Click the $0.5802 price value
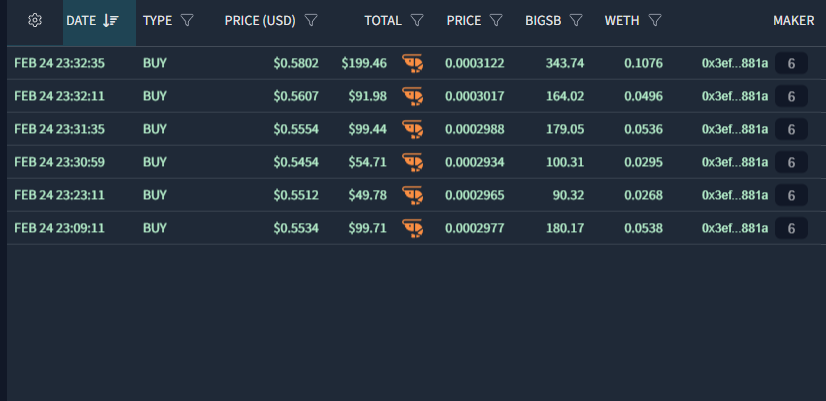The width and height of the screenshot is (826, 401). click(x=296, y=64)
